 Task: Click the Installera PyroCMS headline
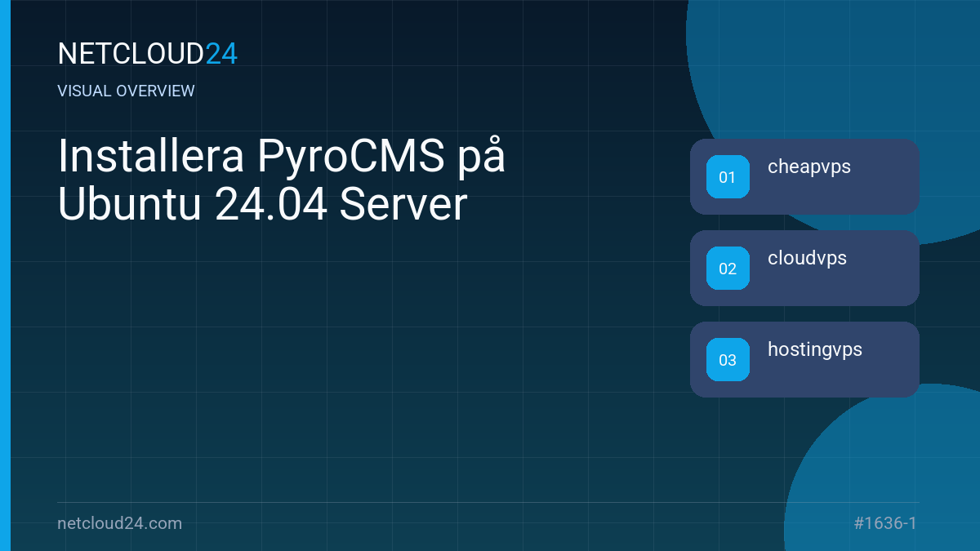pyautogui.click(x=282, y=181)
